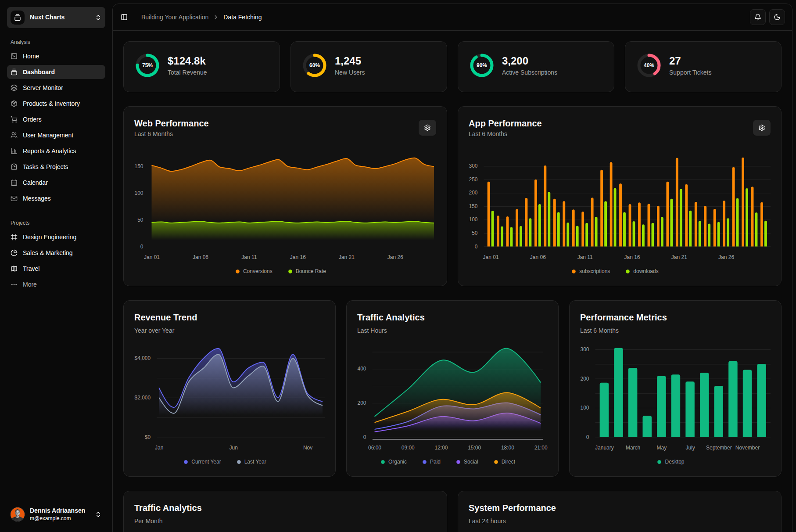
Task: Switch theme with the moon icon
Action: coord(777,17)
